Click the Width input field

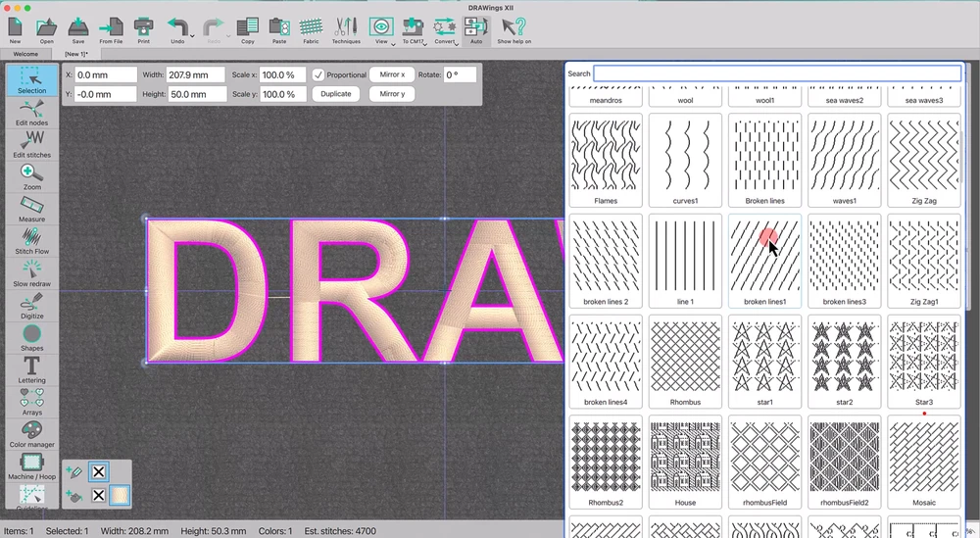tap(196, 75)
